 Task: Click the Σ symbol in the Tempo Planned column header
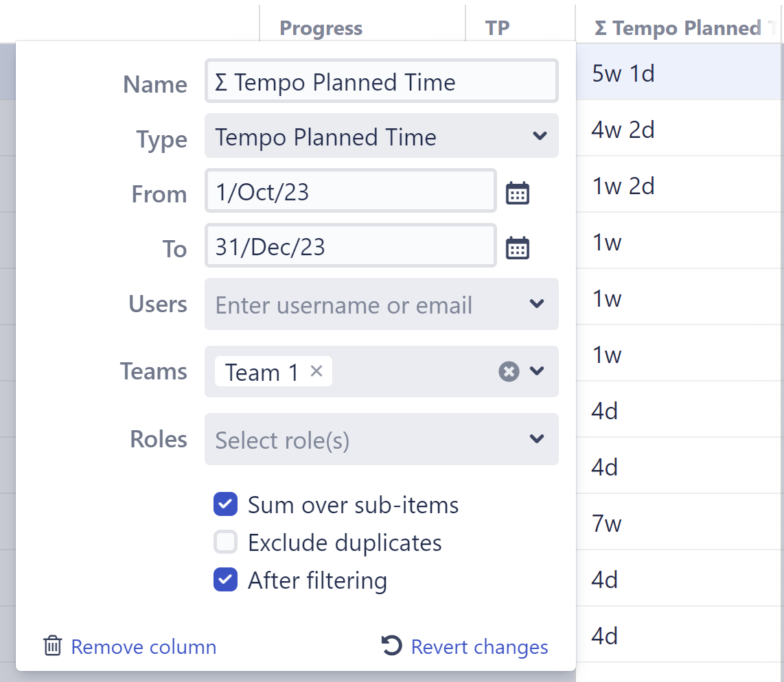click(601, 28)
